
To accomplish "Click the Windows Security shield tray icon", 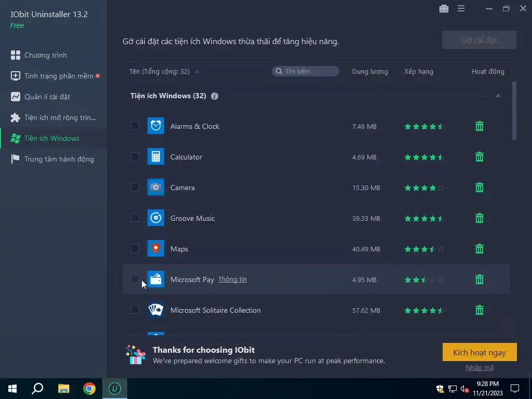I will [x=440, y=389].
